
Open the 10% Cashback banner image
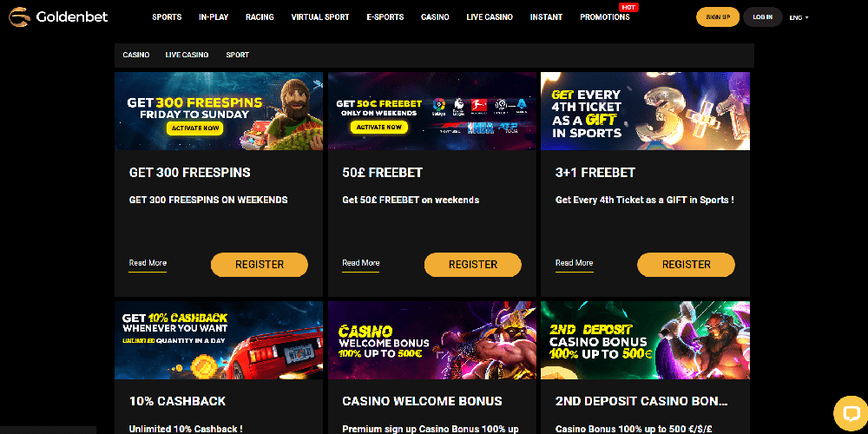click(219, 340)
